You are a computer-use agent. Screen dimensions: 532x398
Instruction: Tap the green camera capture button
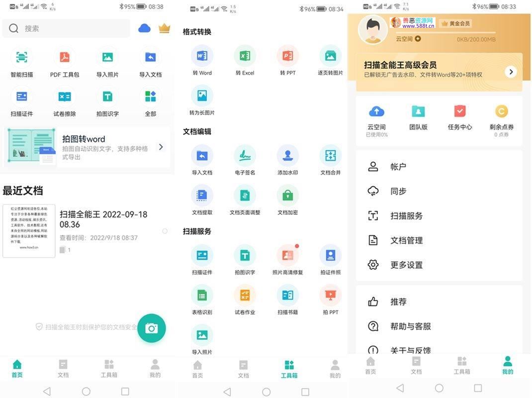coord(151,328)
